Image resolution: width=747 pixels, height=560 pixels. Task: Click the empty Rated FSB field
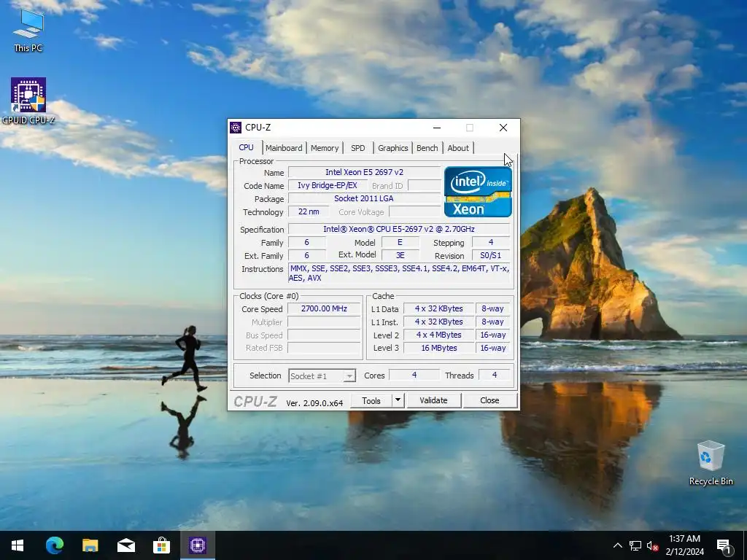point(324,348)
